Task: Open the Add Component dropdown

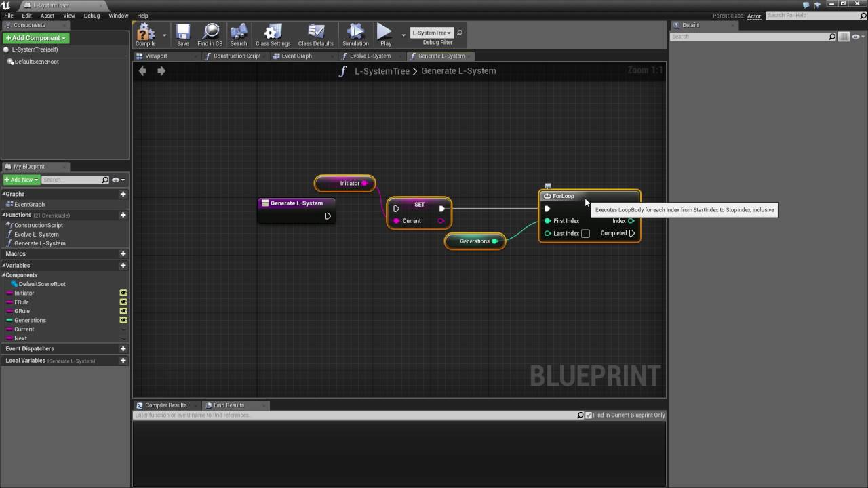Action: point(35,38)
